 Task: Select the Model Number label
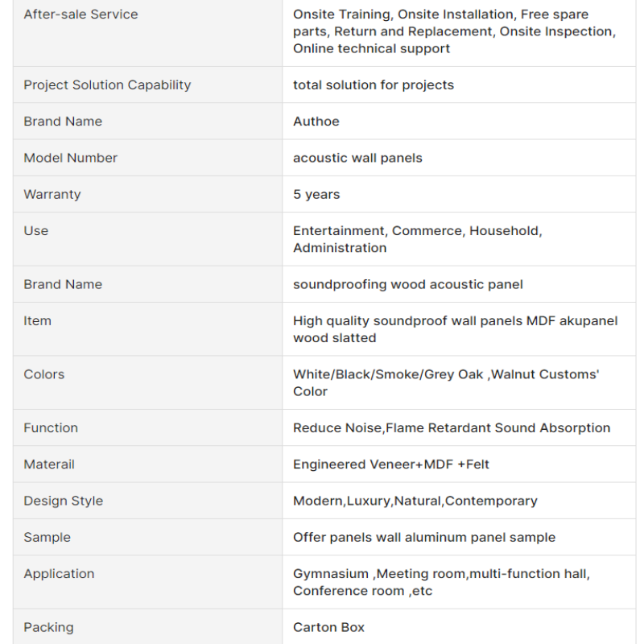tap(71, 158)
